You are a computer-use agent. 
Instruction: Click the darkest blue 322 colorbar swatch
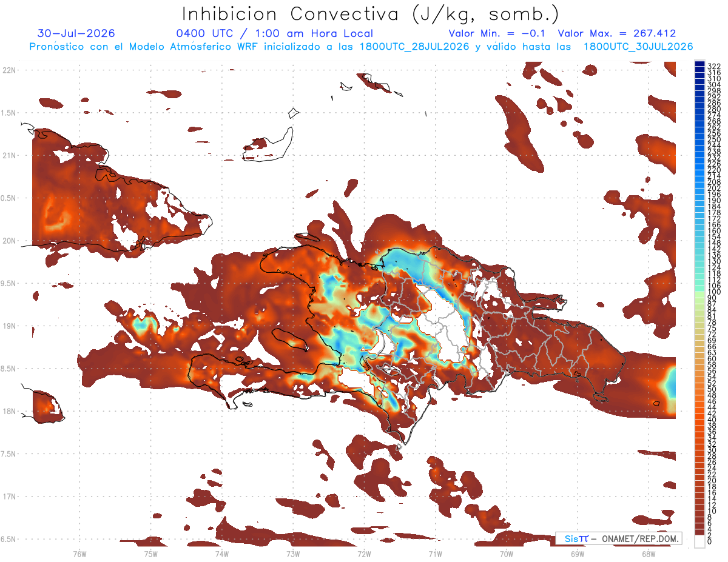pyautogui.click(x=699, y=64)
